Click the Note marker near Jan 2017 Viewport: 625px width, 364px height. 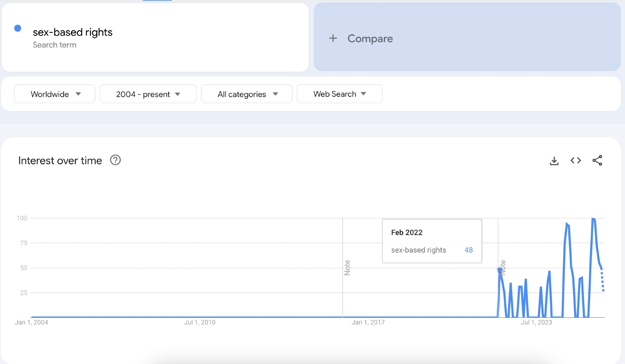347,268
